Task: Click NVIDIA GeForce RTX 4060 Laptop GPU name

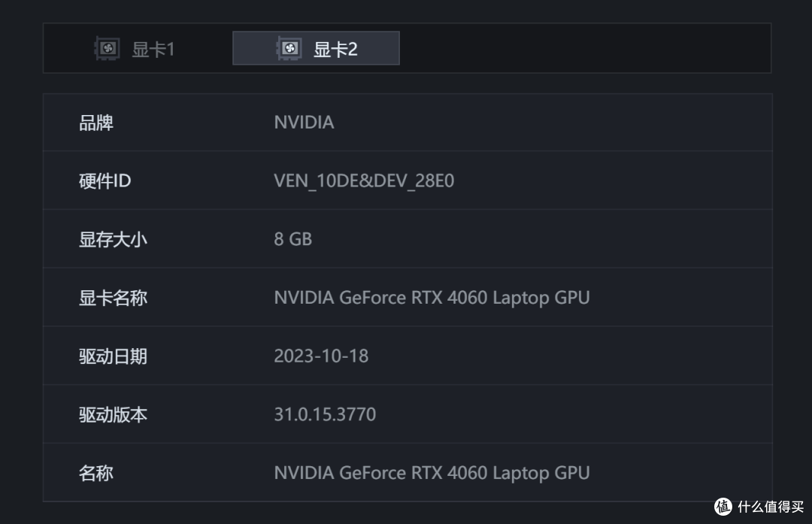Action: [x=431, y=297]
